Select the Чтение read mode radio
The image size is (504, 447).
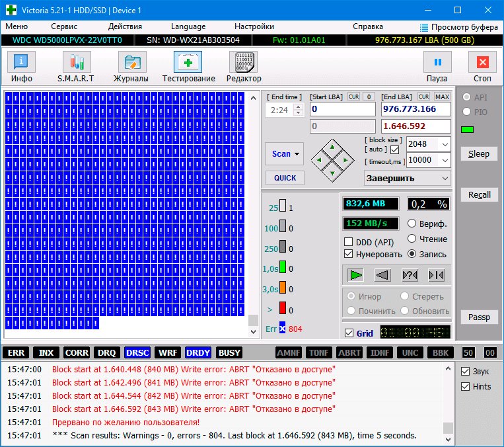click(412, 239)
